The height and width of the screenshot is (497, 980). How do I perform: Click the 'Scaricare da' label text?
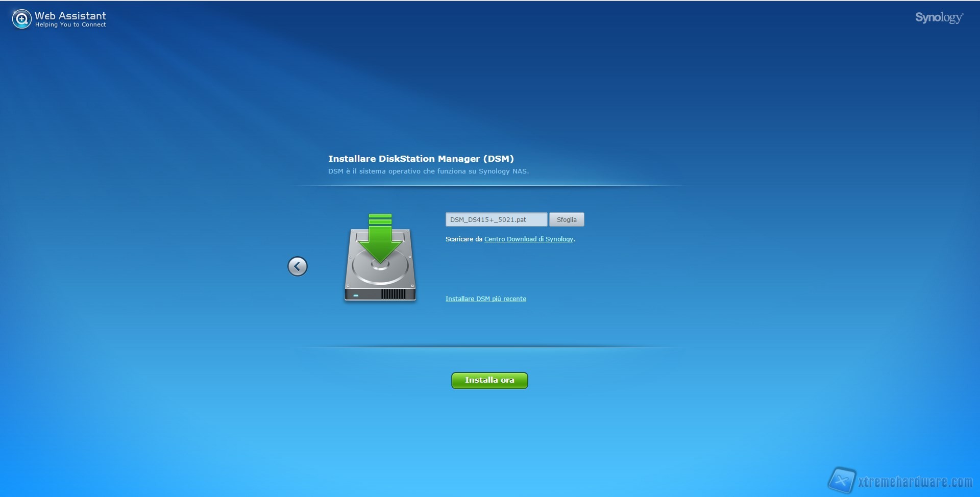(463, 239)
